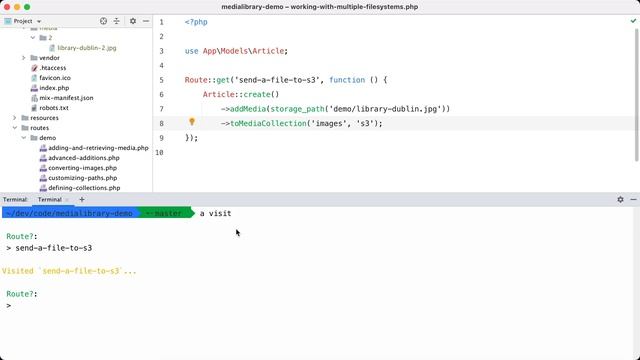This screenshot has width=640, height=360.
Task: Hide the Project panel with minus icon
Action: coord(146,21)
